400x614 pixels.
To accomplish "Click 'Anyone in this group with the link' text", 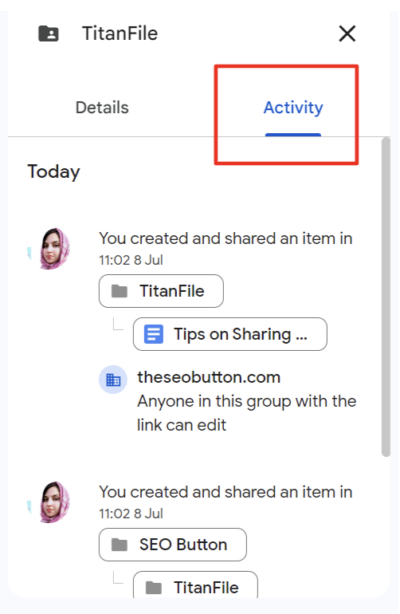I will click(247, 413).
